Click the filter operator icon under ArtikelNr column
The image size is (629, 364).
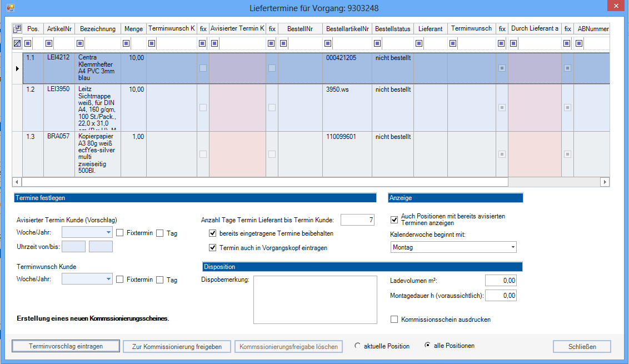(49, 43)
